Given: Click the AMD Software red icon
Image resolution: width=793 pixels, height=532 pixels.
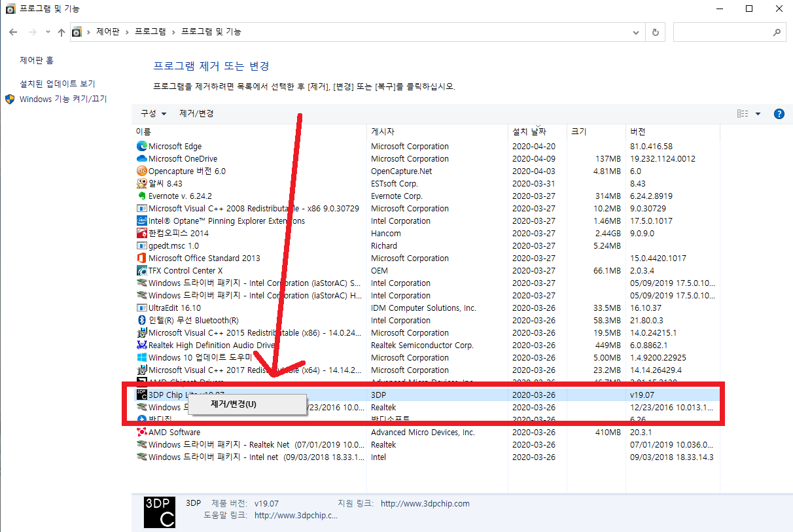Looking at the screenshot, I should tap(142, 433).
